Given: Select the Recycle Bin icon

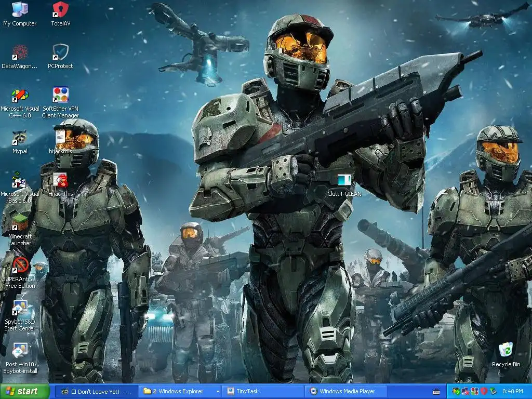Looking at the screenshot, I should coord(506,355).
